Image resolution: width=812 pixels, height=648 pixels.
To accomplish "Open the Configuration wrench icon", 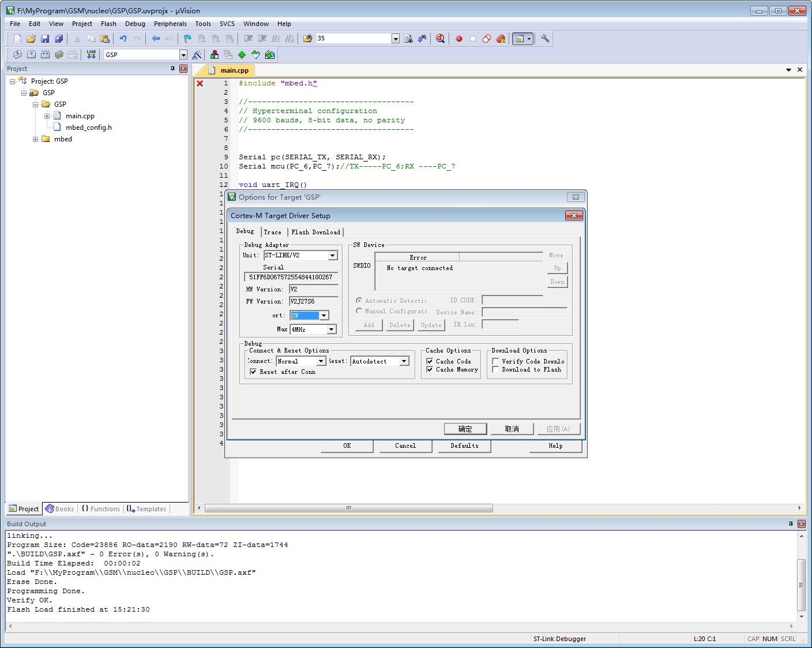I will pyautogui.click(x=544, y=39).
